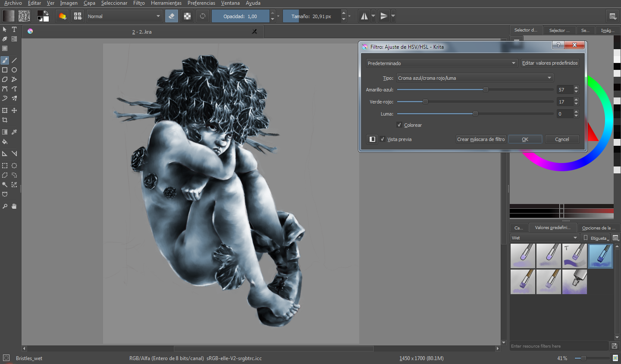
Task: Open the Filtro menu
Action: pyautogui.click(x=139, y=3)
